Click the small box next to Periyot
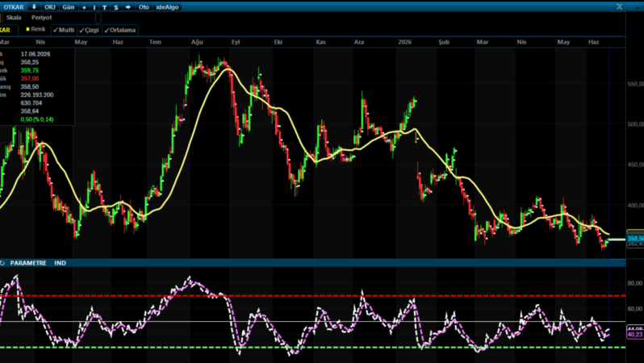The height and width of the screenshot is (363, 644). [98, 18]
